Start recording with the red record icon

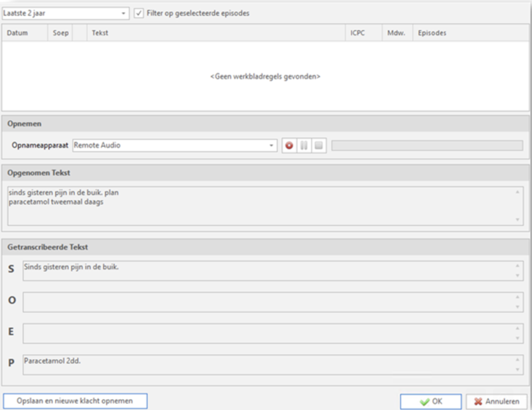coord(289,145)
